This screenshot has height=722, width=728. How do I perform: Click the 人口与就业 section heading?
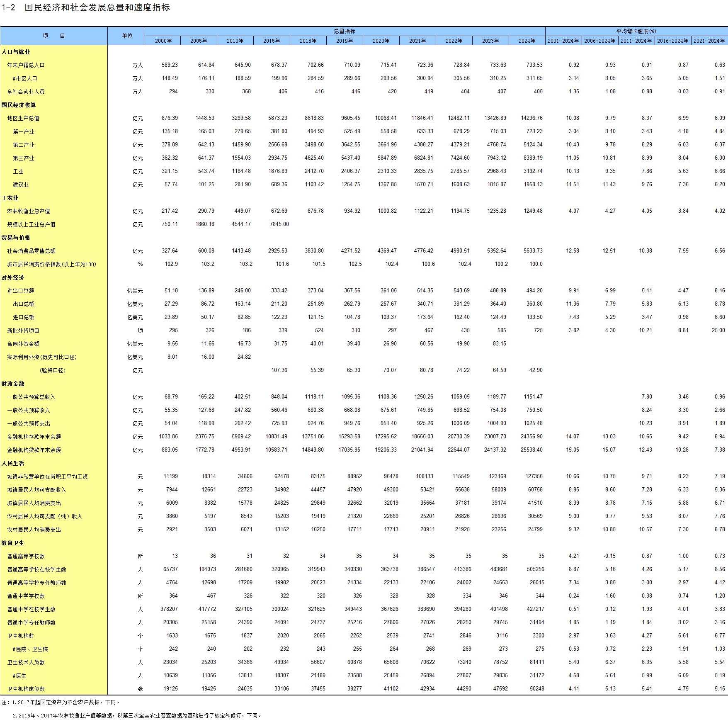(16, 52)
